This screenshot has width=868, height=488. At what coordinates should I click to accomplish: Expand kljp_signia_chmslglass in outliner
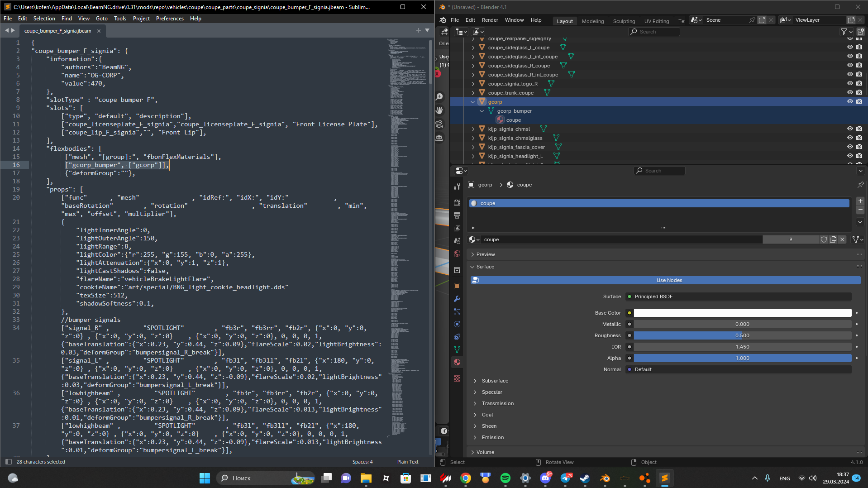[x=473, y=138]
